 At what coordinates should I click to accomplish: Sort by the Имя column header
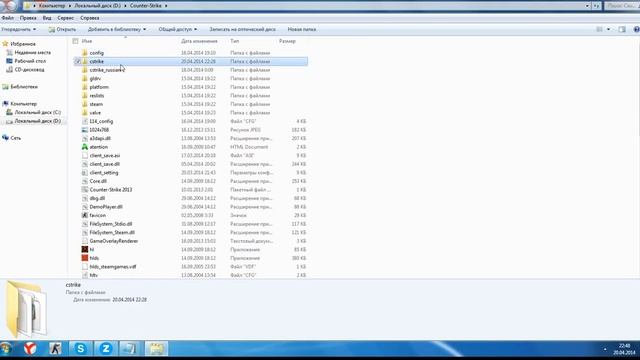87,41
